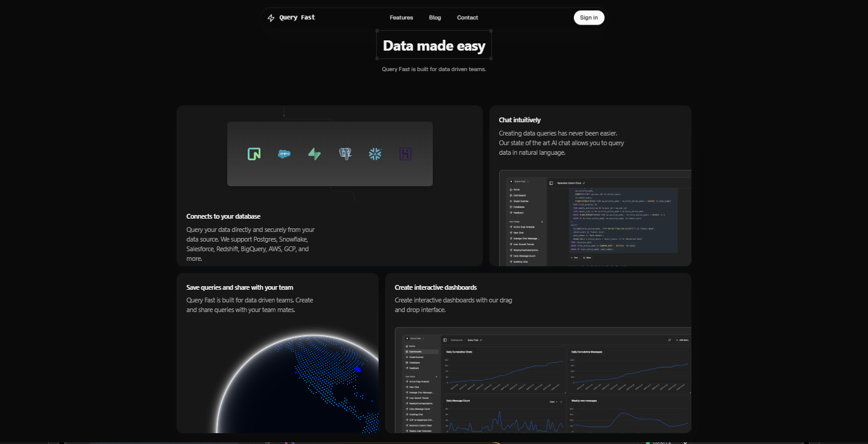The width and height of the screenshot is (868, 444).
Task: Click the Snowflake logo icon
Action: pyautogui.click(x=376, y=154)
